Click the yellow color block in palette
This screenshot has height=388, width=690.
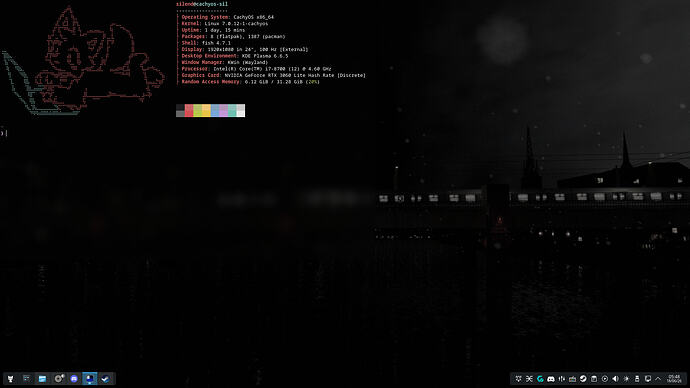[206, 110]
